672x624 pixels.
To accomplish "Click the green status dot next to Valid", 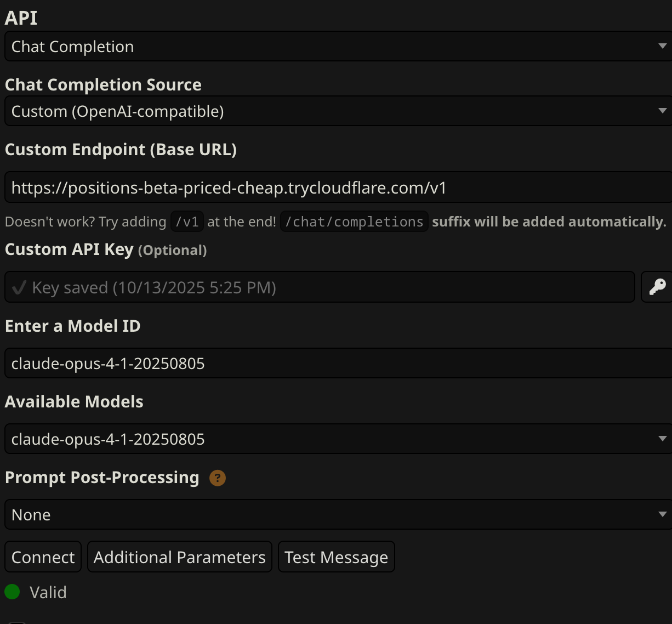I will (12, 592).
